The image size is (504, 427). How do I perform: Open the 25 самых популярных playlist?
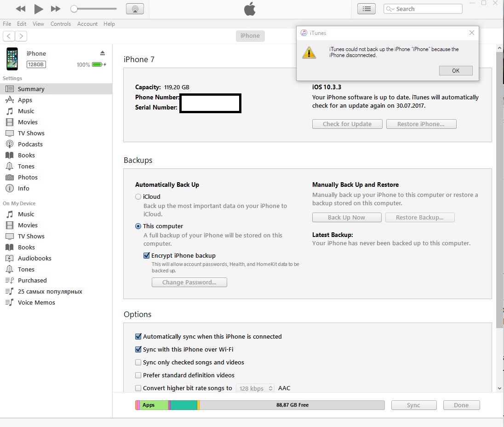56,291
